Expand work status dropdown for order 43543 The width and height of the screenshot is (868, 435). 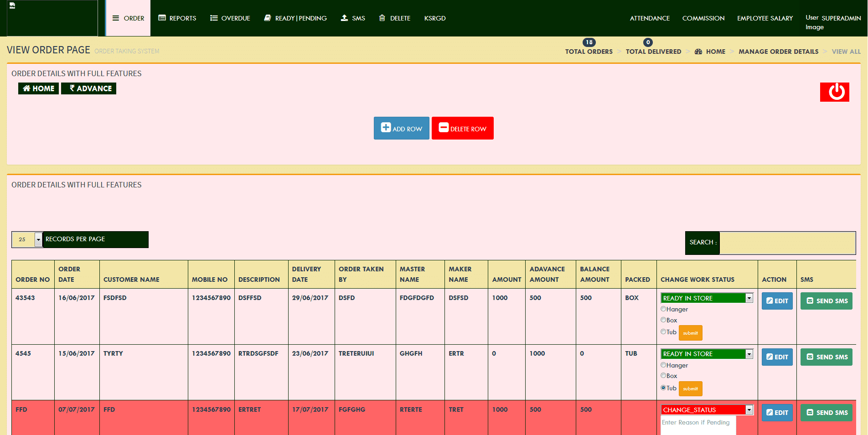coord(749,298)
